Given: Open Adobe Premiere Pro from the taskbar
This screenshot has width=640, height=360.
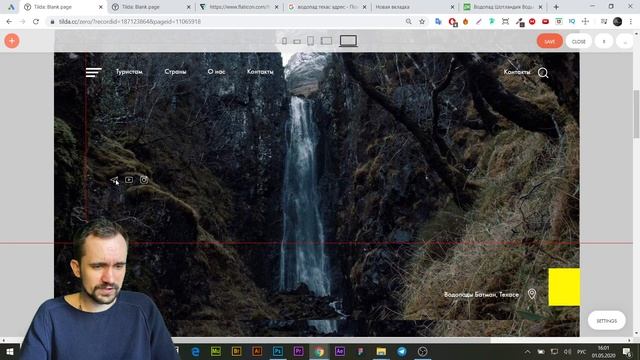Looking at the screenshot, I should (298, 351).
